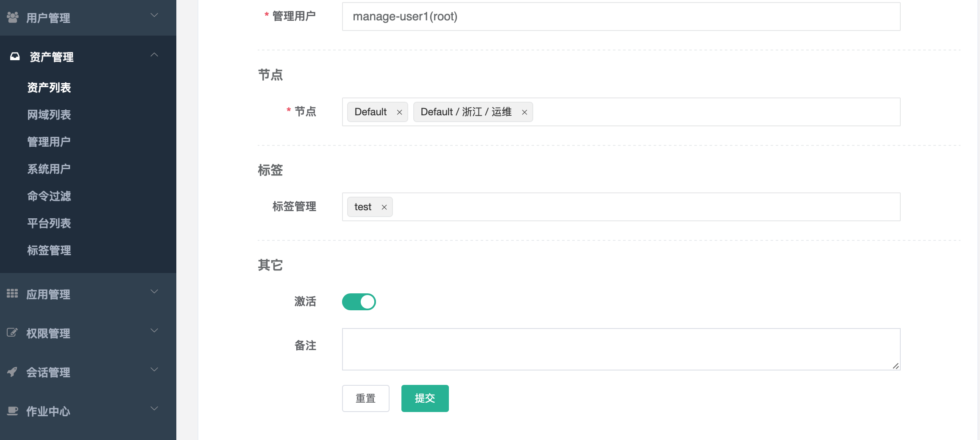
Task: Click the 应用管理 menu label
Action: click(x=48, y=295)
